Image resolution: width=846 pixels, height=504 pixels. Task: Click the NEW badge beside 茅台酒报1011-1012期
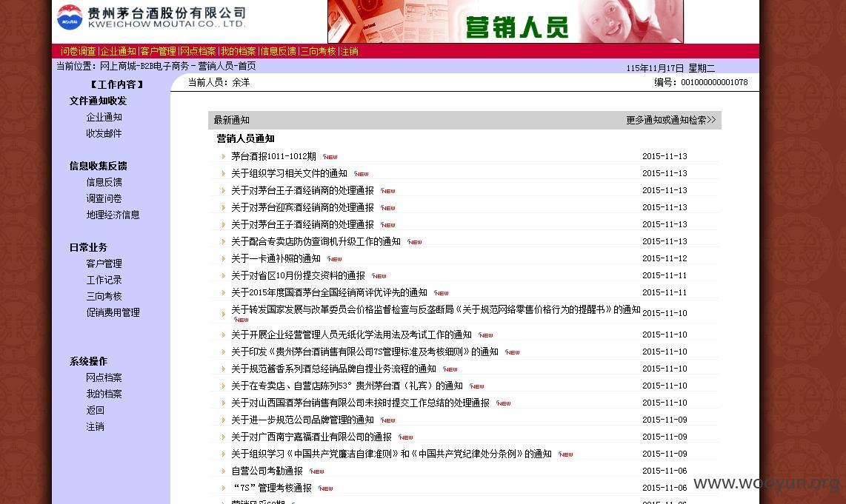[x=330, y=157]
